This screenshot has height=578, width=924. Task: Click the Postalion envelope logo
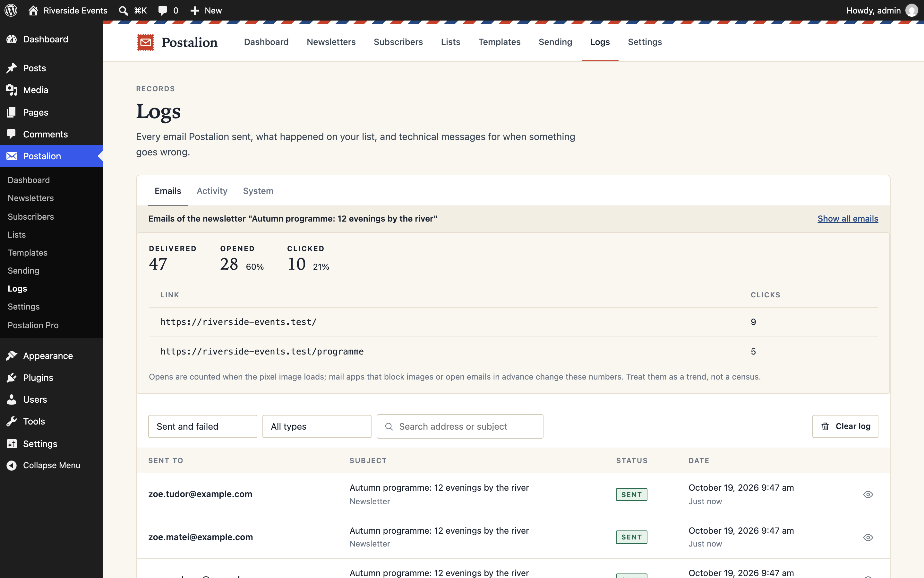pyautogui.click(x=145, y=42)
